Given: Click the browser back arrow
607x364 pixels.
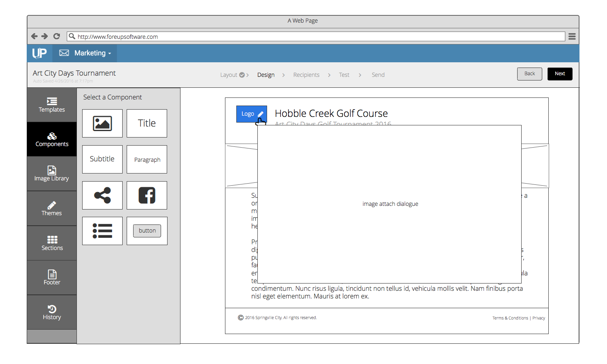Looking at the screenshot, I should click(x=34, y=36).
